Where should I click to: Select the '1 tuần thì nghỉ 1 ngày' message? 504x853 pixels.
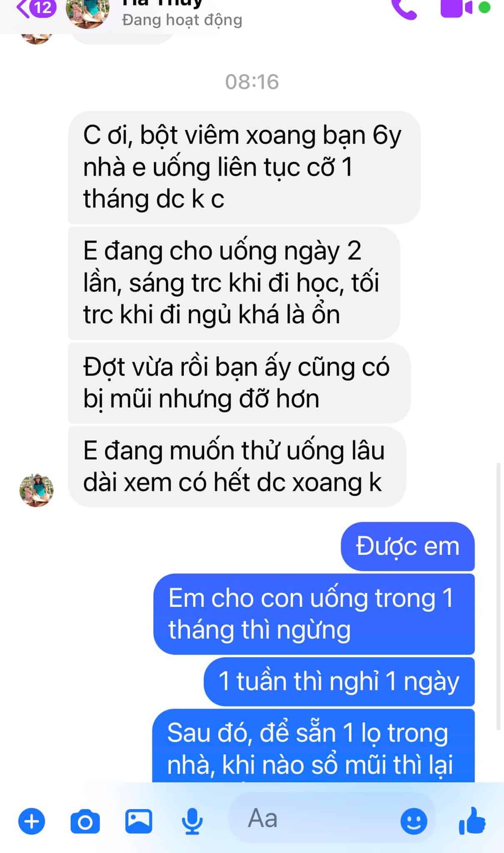coord(339,681)
